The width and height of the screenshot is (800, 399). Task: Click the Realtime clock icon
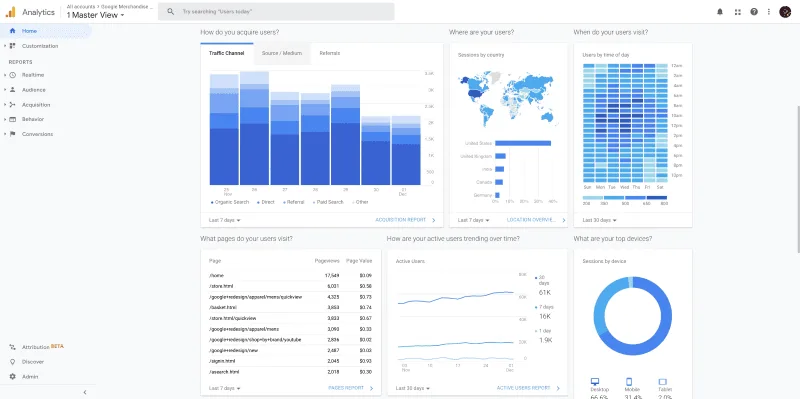click(13, 75)
